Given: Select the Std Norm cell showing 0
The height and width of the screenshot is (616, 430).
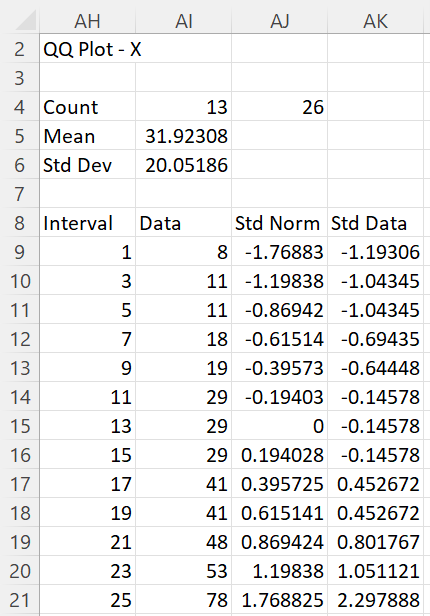Looking at the screenshot, I should [x=279, y=426].
